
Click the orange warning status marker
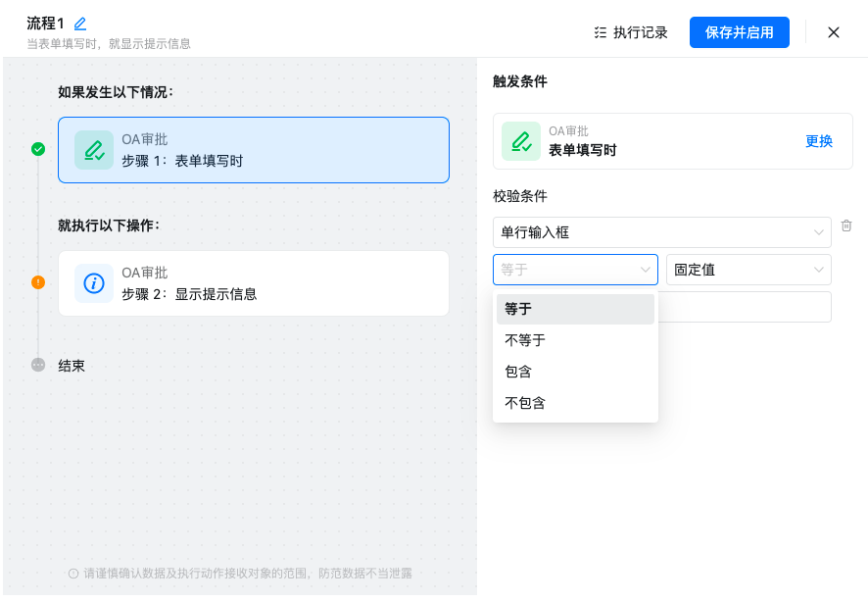(x=38, y=282)
